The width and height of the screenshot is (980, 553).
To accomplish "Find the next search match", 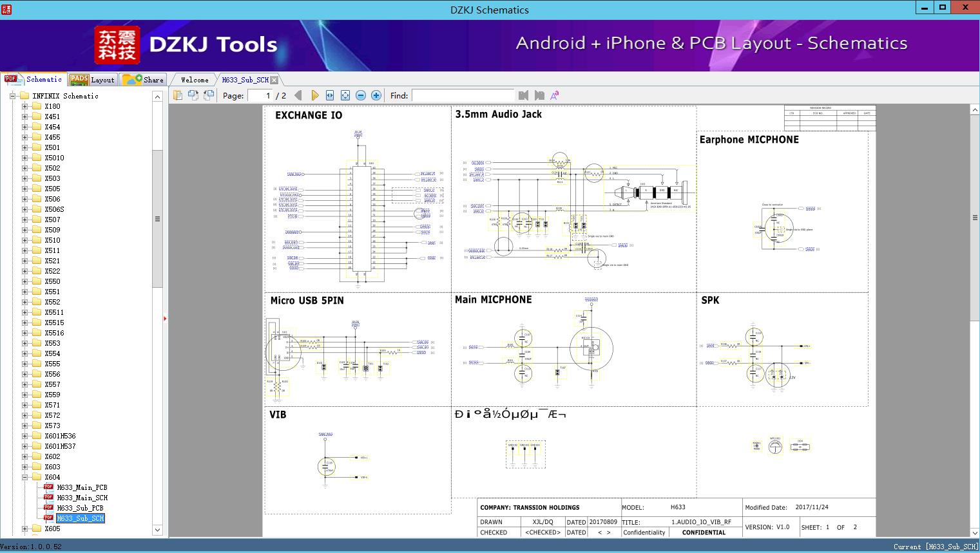I will 539,95.
